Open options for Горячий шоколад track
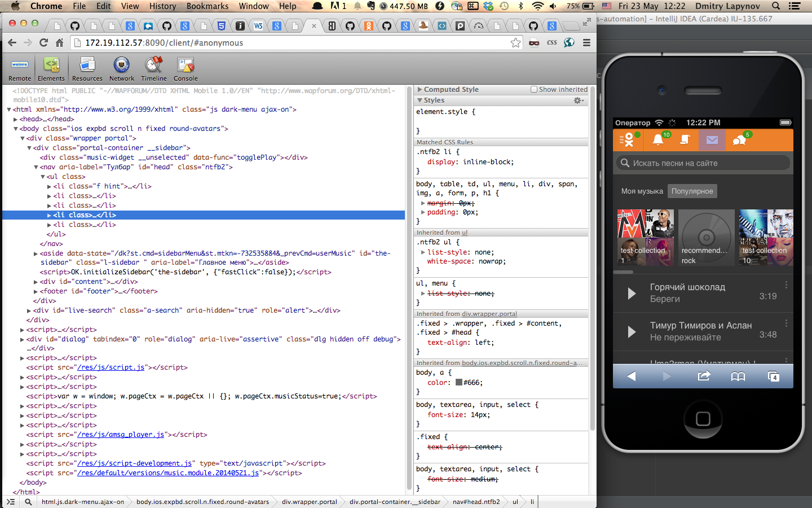 pyautogui.click(x=786, y=285)
